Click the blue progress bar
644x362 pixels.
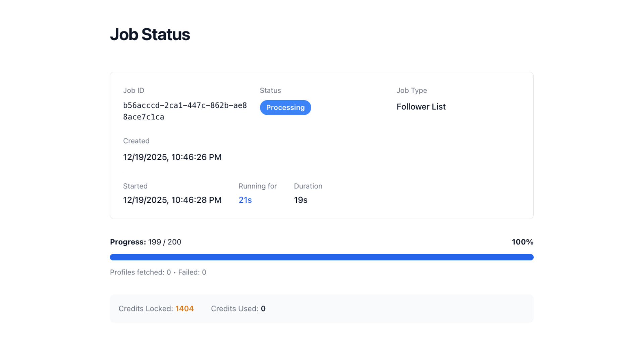coord(322,257)
